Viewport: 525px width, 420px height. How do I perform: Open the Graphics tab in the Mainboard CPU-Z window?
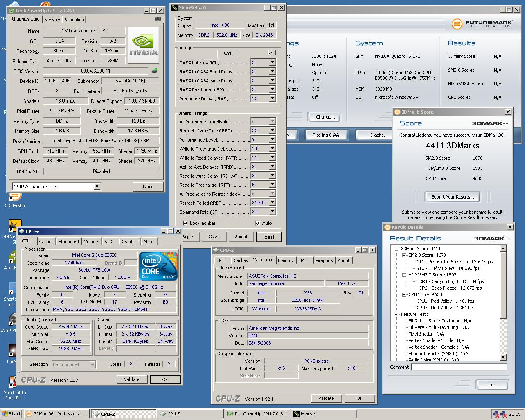tap(324, 260)
